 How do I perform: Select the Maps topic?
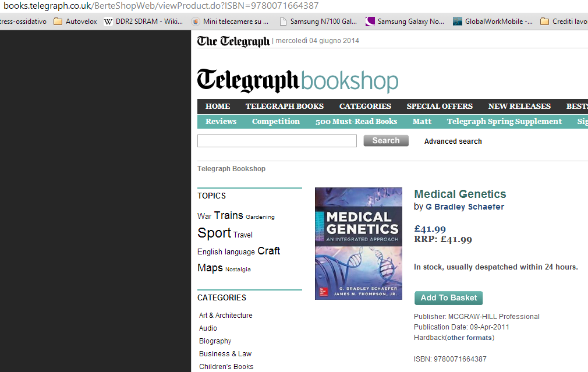tap(210, 268)
